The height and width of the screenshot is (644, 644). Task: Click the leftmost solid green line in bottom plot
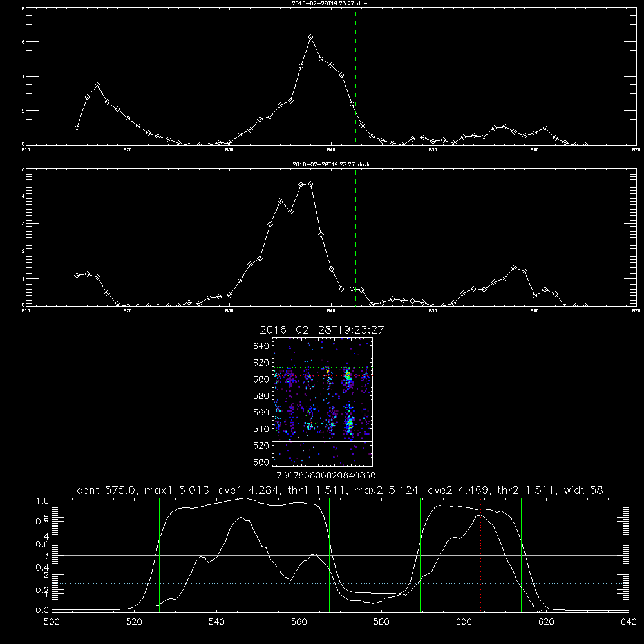tap(159, 554)
